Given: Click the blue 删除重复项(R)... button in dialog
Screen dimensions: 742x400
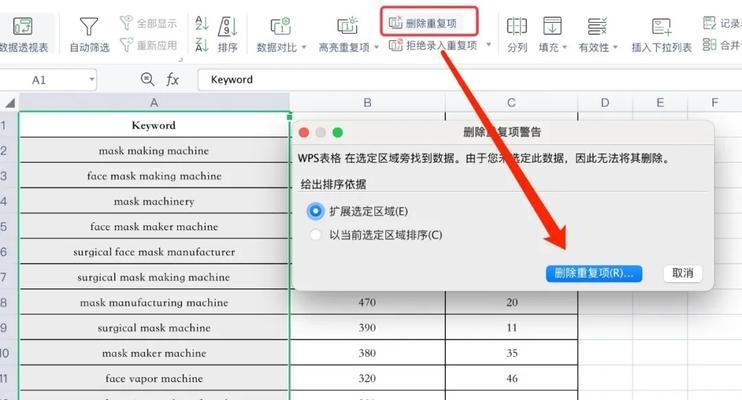Looking at the screenshot, I should click(x=594, y=273).
